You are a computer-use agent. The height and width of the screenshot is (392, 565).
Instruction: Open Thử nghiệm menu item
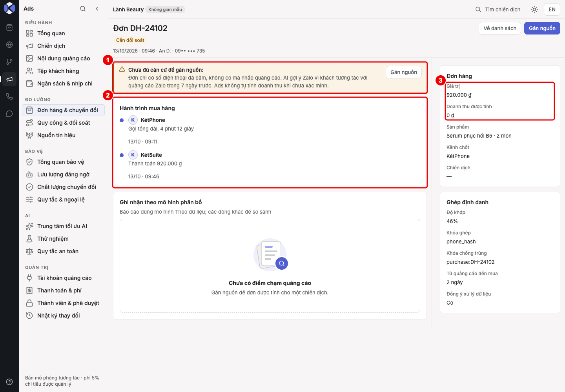(63, 239)
